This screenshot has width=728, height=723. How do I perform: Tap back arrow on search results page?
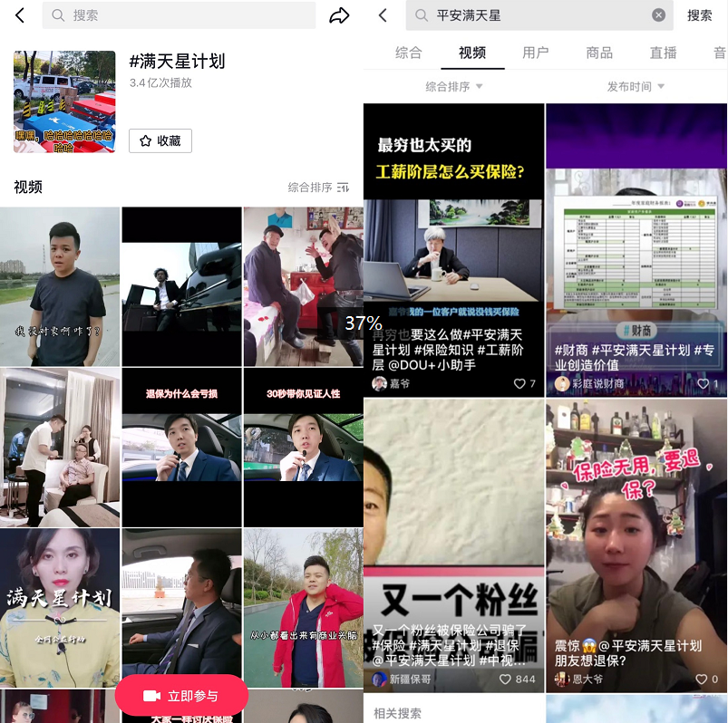(383, 15)
